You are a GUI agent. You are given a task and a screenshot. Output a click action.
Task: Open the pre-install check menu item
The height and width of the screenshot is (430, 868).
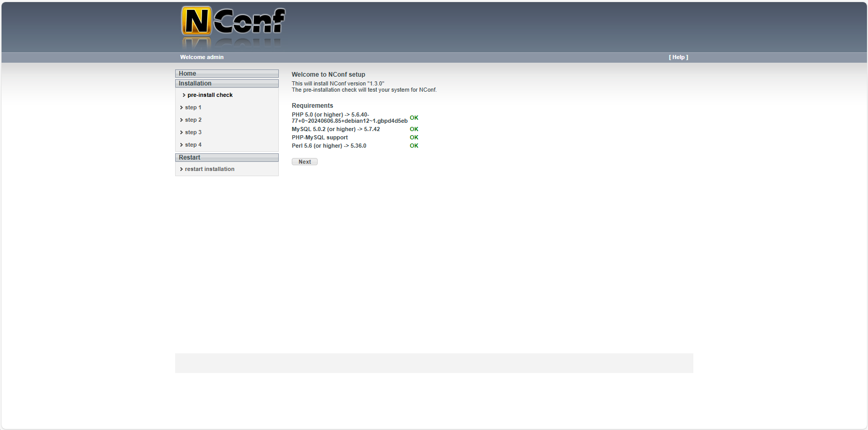pos(210,95)
